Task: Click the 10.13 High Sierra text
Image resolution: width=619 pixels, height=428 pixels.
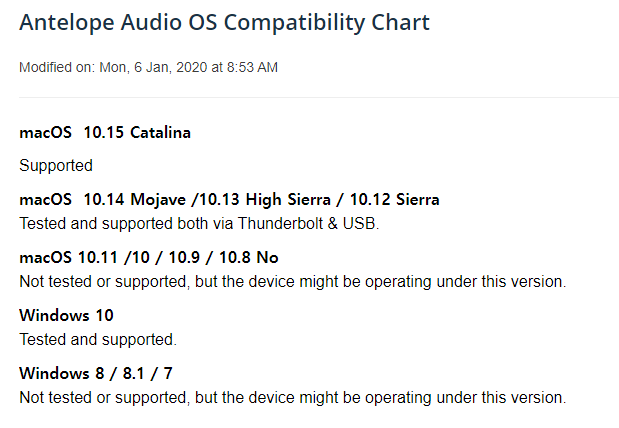Action: (x=264, y=199)
